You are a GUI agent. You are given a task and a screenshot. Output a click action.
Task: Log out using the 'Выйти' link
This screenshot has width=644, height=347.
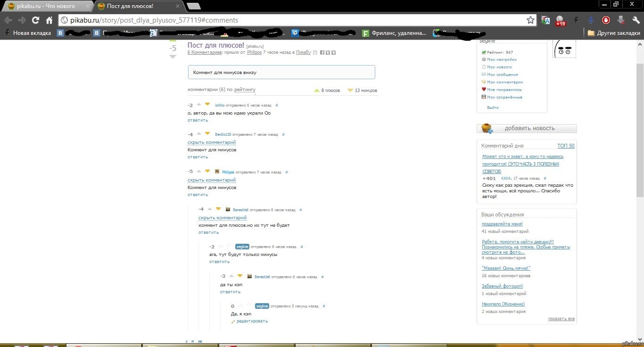(493, 107)
